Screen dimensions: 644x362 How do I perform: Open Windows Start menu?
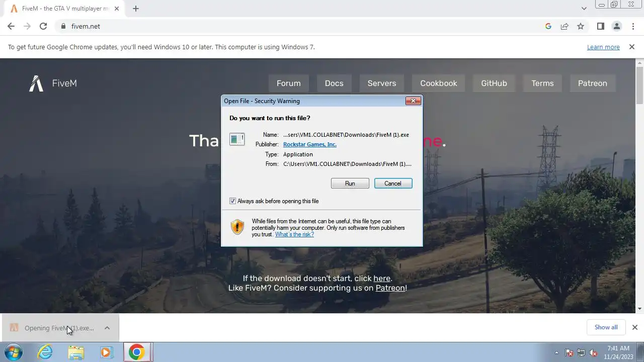[x=13, y=352]
